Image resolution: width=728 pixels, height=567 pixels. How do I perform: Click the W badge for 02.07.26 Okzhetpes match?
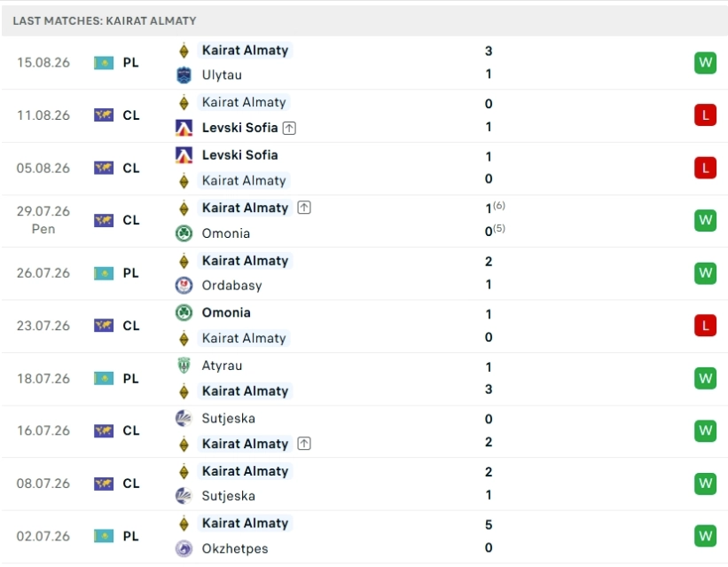(705, 536)
